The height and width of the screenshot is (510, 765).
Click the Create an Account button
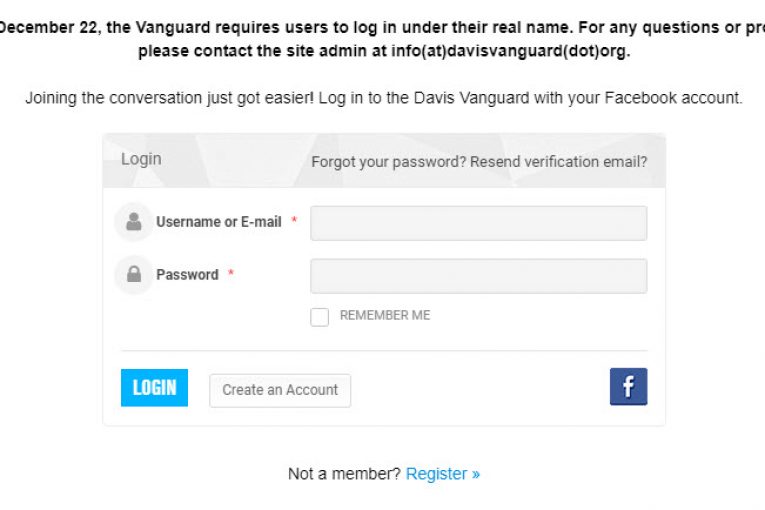click(x=280, y=390)
